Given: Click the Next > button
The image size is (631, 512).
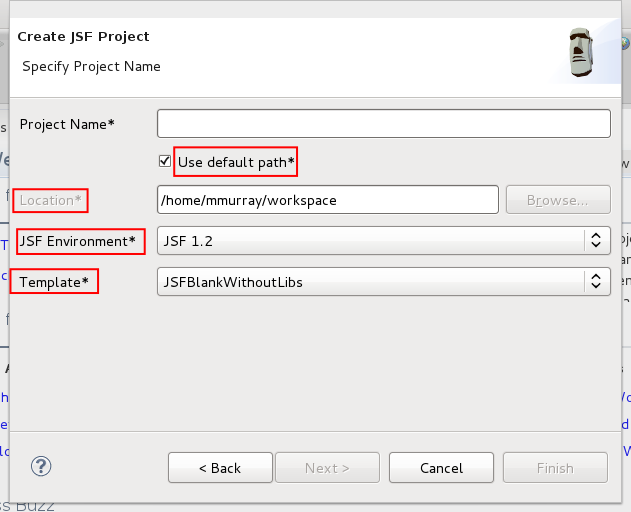Looking at the screenshot, I should [x=327, y=468].
